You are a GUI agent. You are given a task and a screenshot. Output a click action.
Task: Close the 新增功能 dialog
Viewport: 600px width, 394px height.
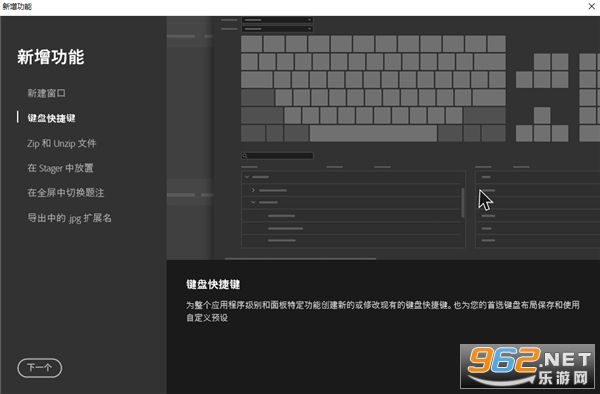pyautogui.click(x=591, y=6)
